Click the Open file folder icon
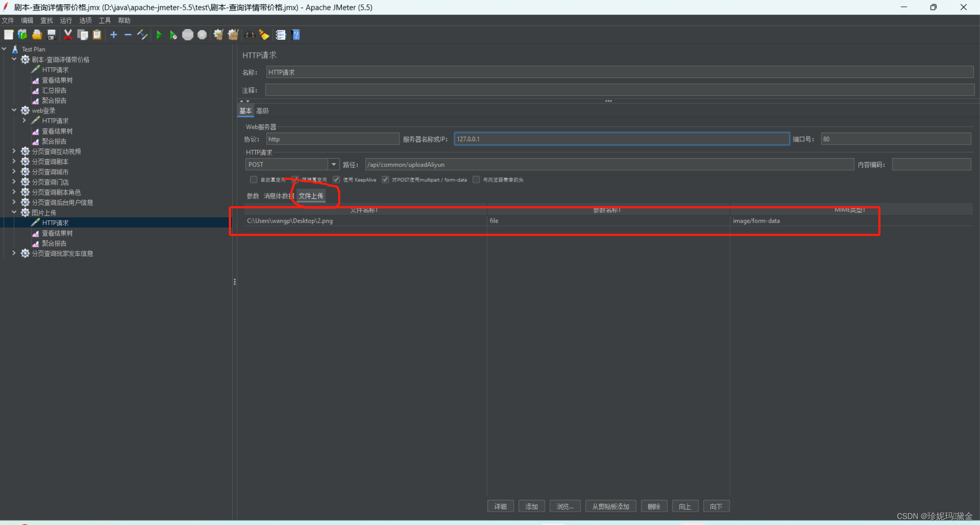This screenshot has height=525, width=980. tap(37, 35)
